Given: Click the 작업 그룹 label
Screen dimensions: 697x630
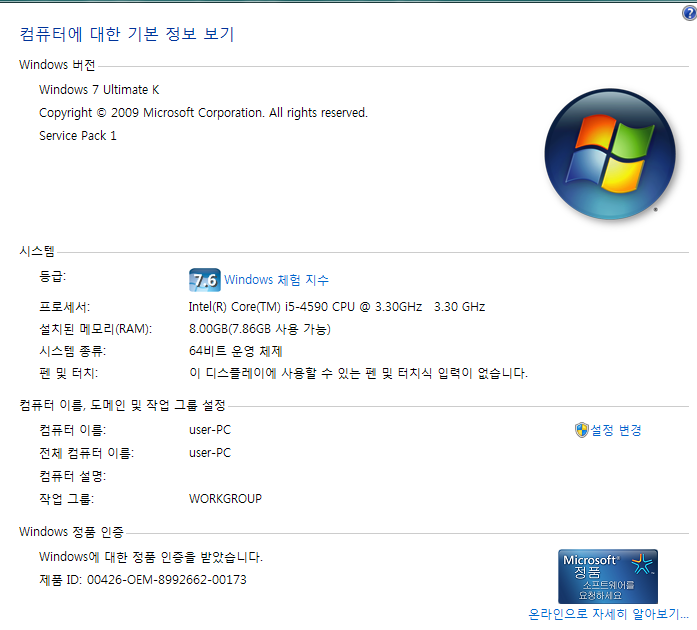Looking at the screenshot, I should point(67,499).
